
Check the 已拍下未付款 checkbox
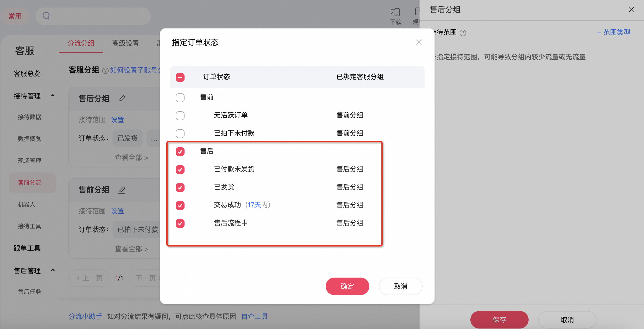tap(180, 134)
